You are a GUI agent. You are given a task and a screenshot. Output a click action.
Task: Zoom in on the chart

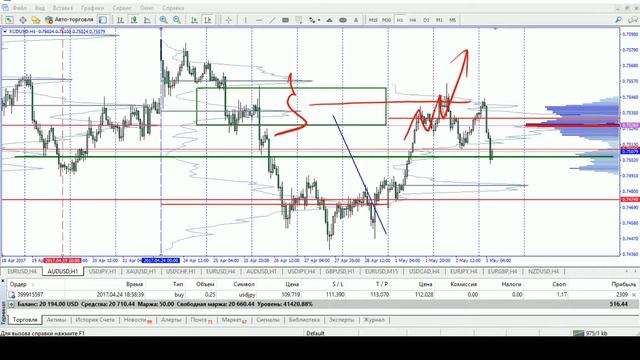164,20
